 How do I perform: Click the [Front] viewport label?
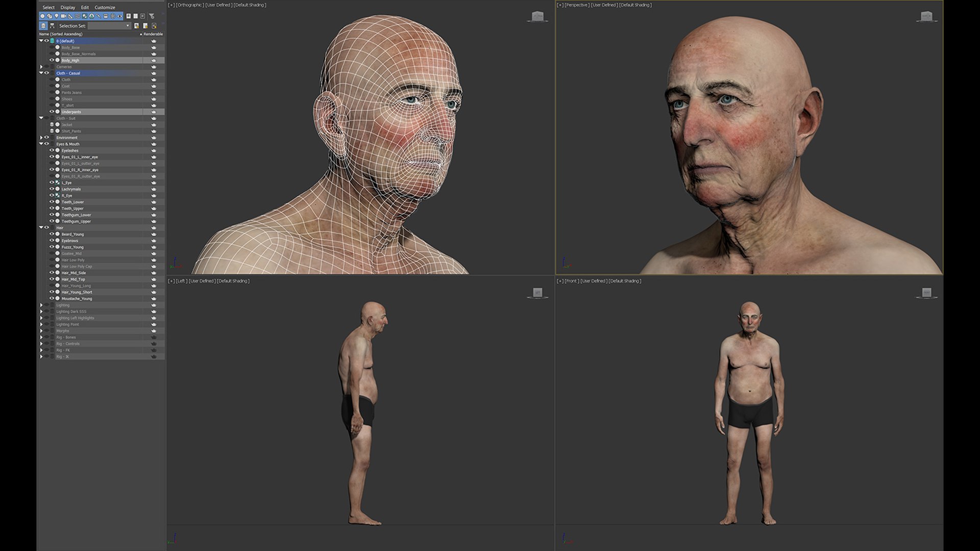pos(571,281)
